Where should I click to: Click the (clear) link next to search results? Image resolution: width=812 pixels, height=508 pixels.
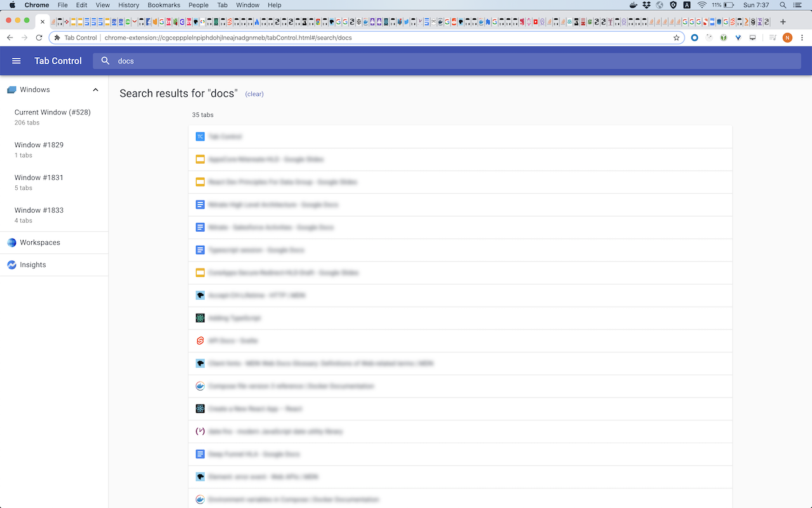tap(254, 94)
